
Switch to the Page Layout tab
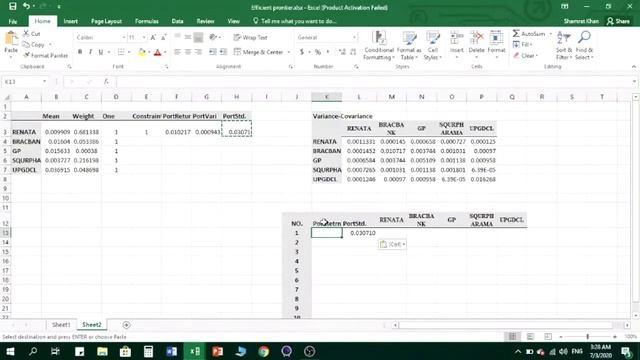106,21
